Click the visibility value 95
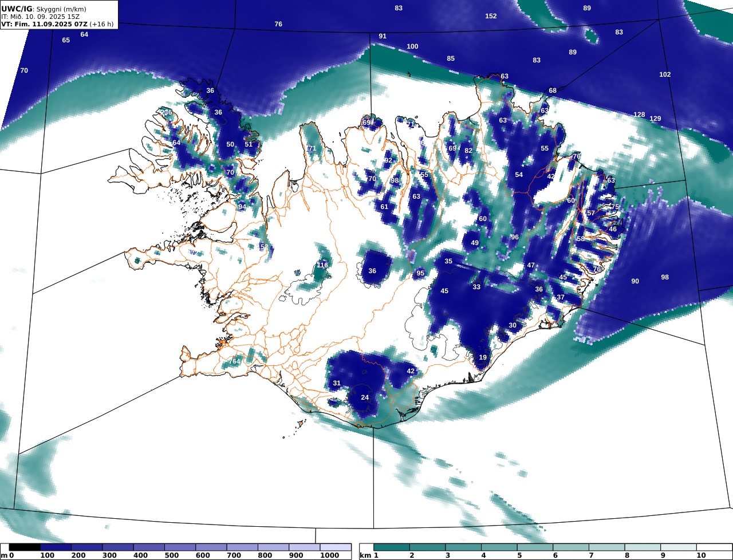 (420, 273)
